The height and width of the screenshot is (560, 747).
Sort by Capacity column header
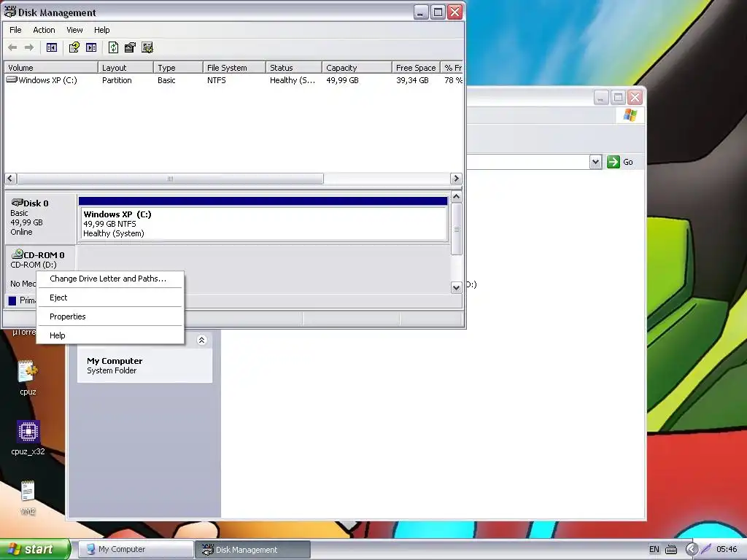[357, 68]
